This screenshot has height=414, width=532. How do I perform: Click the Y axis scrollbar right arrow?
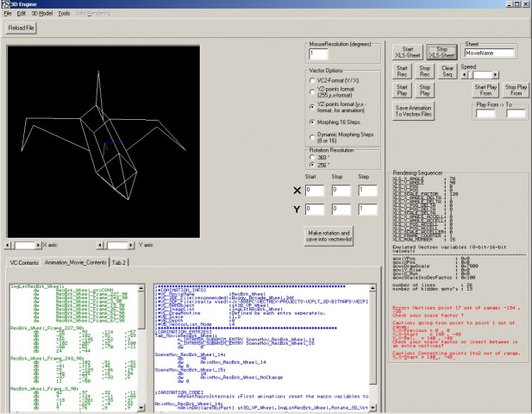tap(131, 245)
